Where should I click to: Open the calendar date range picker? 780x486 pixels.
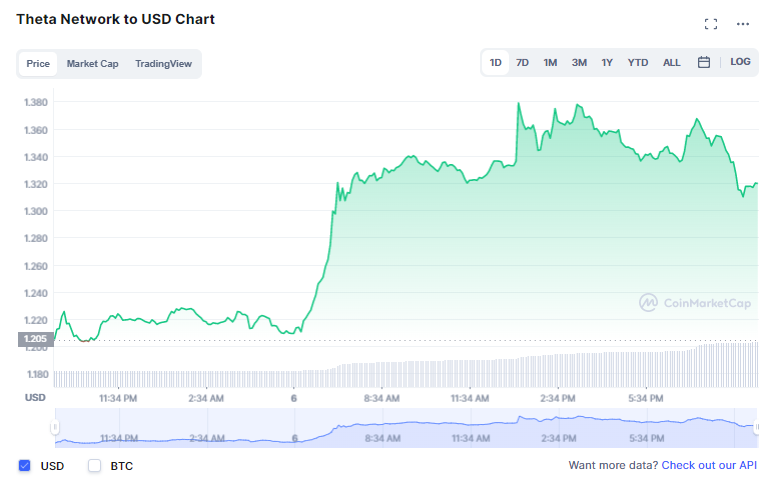pyautogui.click(x=703, y=62)
